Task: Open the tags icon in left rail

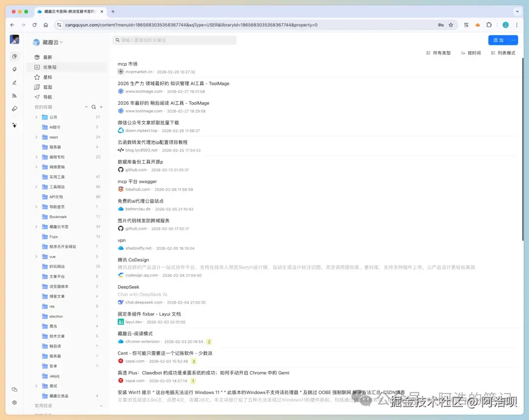Action: coord(14,69)
